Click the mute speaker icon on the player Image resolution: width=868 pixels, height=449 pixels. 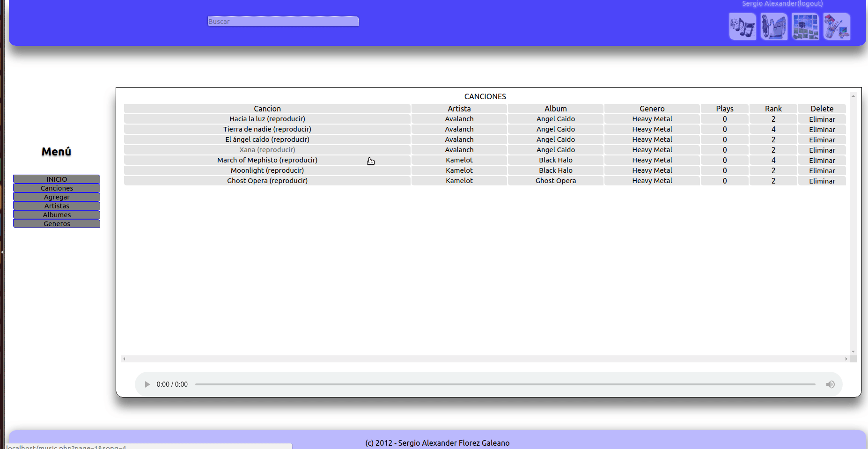coord(831,384)
